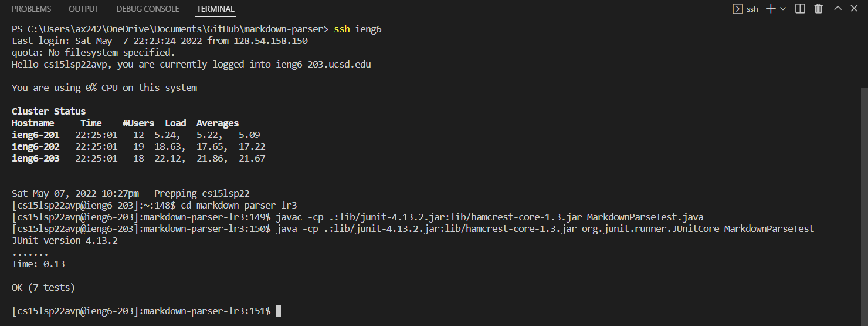Screen dimensions: 868x326
Task: Open the OUTPUT panel tab
Action: [84, 9]
